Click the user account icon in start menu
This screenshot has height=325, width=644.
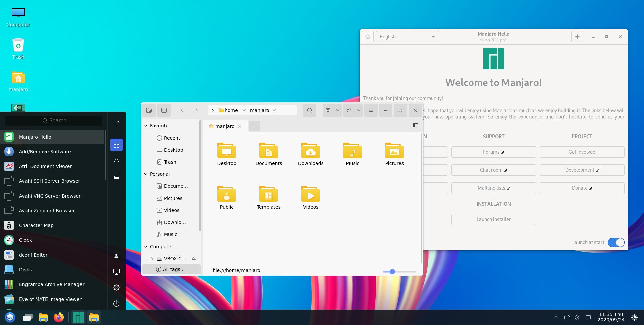point(116,256)
